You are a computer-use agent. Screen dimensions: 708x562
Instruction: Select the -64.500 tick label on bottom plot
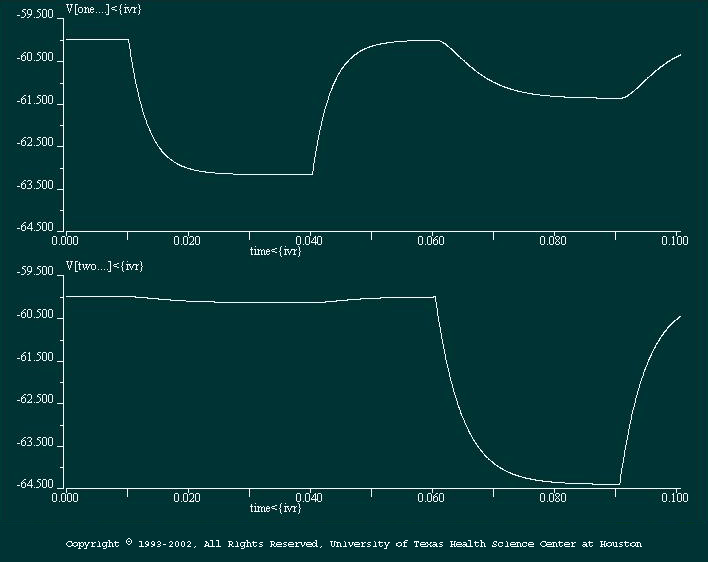click(x=35, y=485)
